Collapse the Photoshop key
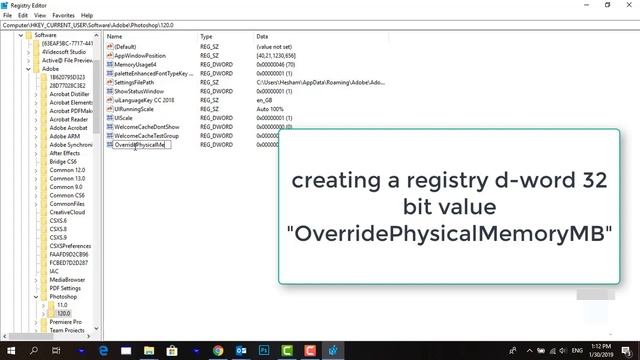The image size is (640, 360). pyautogui.click(x=36, y=297)
